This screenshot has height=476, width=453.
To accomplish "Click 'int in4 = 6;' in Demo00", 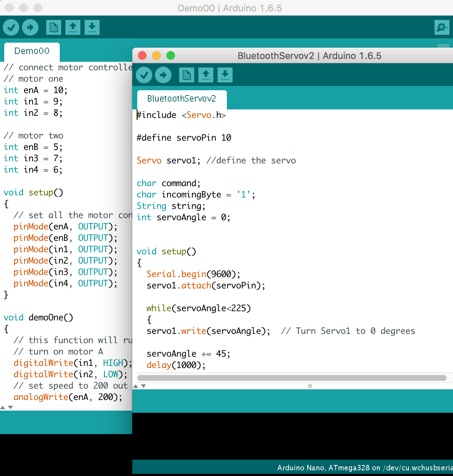I will pyautogui.click(x=33, y=170).
